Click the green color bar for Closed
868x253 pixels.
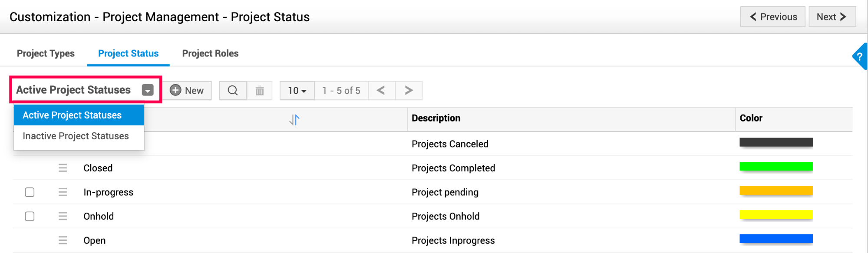pos(776,167)
